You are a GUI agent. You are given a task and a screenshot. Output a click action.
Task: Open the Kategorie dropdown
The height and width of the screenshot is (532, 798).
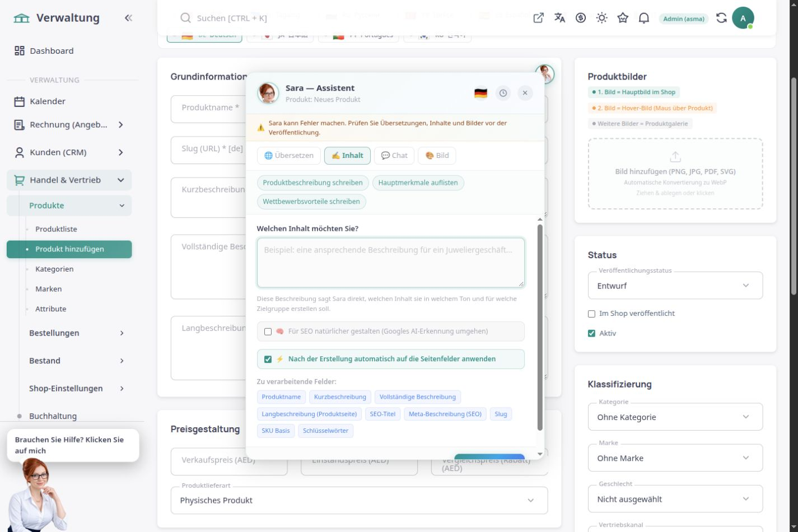tap(675, 417)
